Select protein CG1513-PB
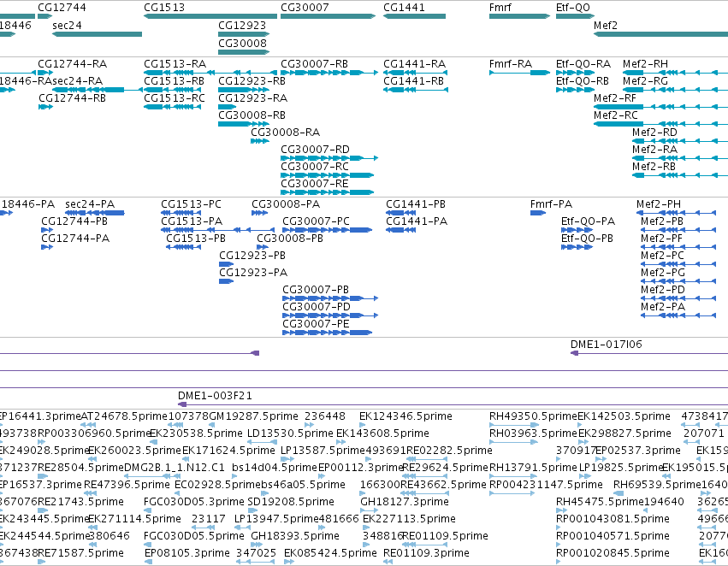The width and height of the screenshot is (728, 566). (196, 239)
